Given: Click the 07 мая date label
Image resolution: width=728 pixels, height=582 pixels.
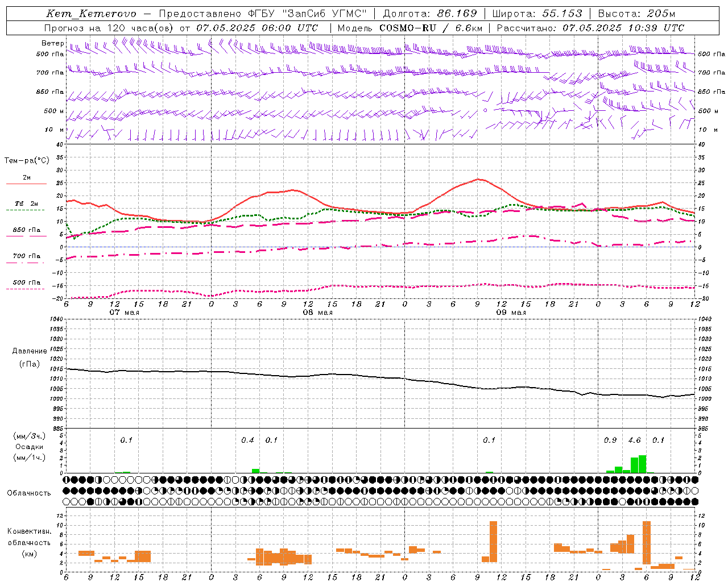Looking at the screenshot, I should click(125, 313).
